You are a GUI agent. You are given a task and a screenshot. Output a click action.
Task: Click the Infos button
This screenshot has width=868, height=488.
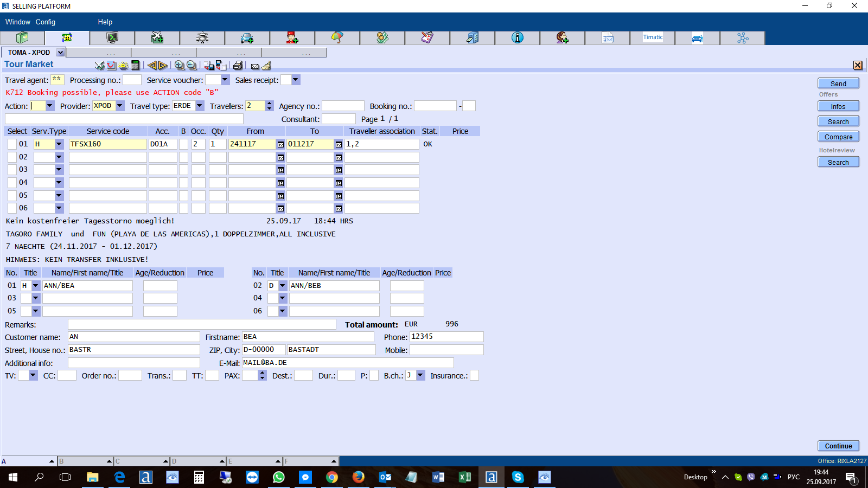pyautogui.click(x=838, y=106)
